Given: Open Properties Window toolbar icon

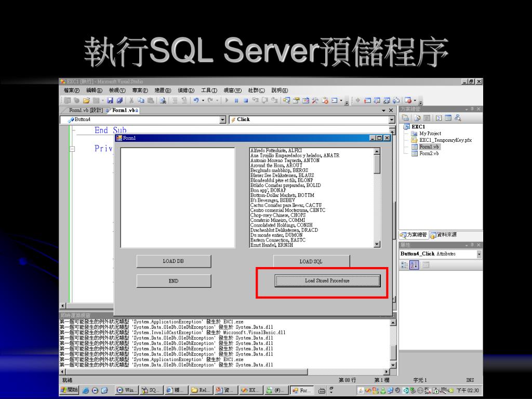Looking at the screenshot, I should pos(296,100).
